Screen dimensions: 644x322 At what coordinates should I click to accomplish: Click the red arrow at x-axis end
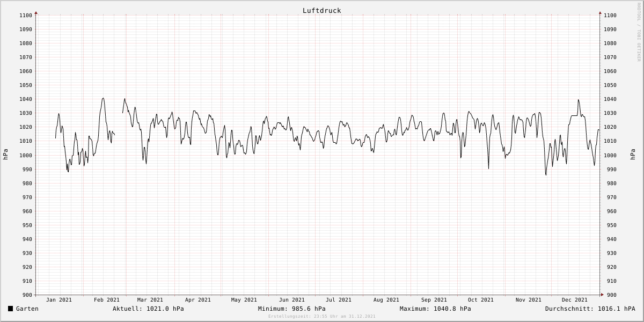(x=602, y=294)
